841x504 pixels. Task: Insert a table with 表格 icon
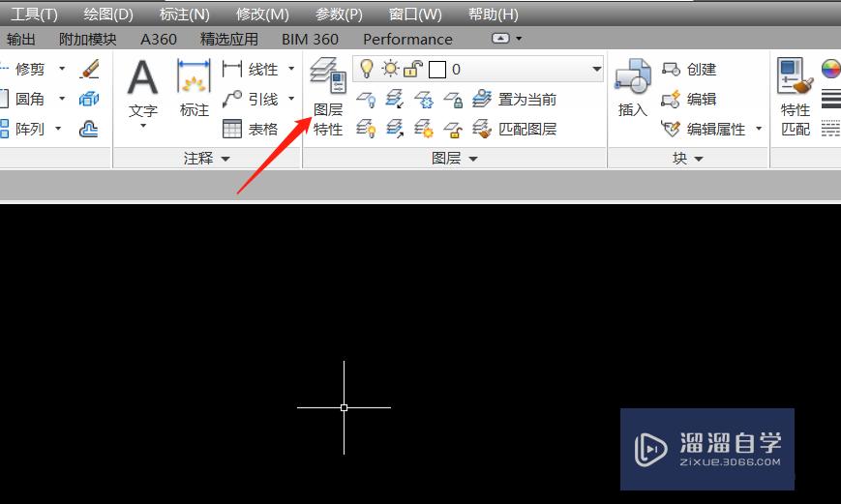click(x=231, y=129)
